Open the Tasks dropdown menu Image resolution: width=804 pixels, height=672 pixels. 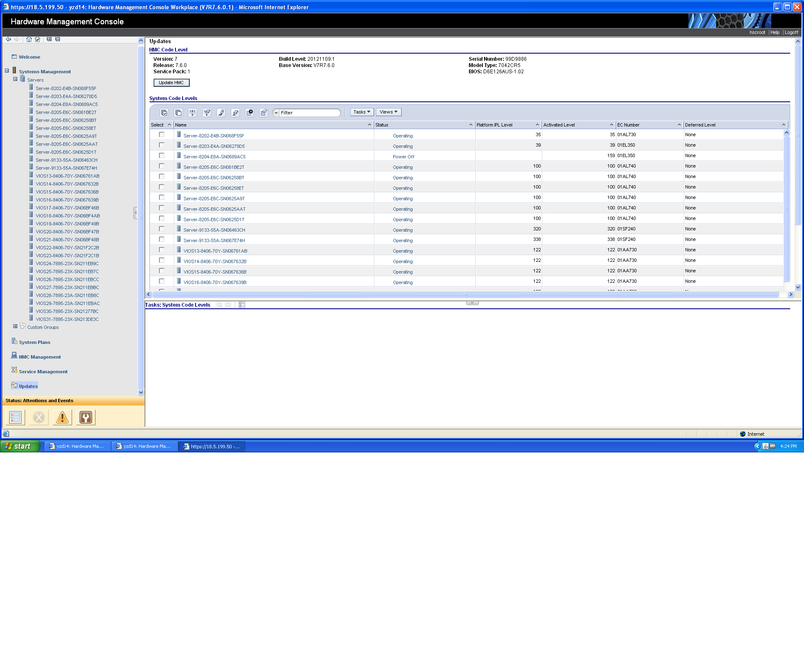[x=362, y=112]
